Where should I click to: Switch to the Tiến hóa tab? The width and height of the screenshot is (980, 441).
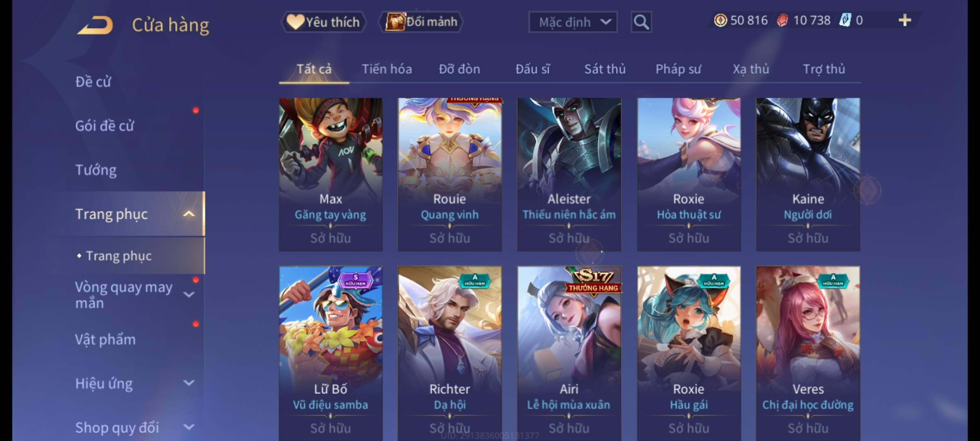pyautogui.click(x=387, y=69)
